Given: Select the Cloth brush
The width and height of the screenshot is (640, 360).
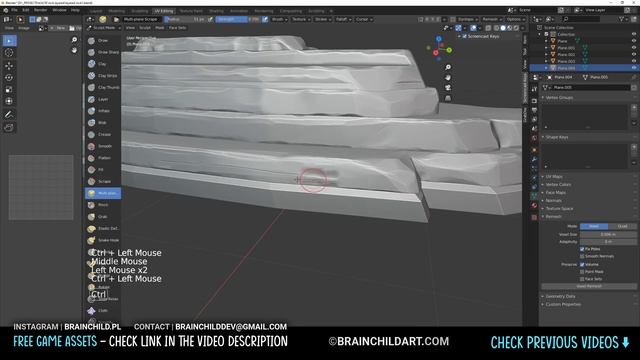Looking at the screenshot, I should 102,311.
